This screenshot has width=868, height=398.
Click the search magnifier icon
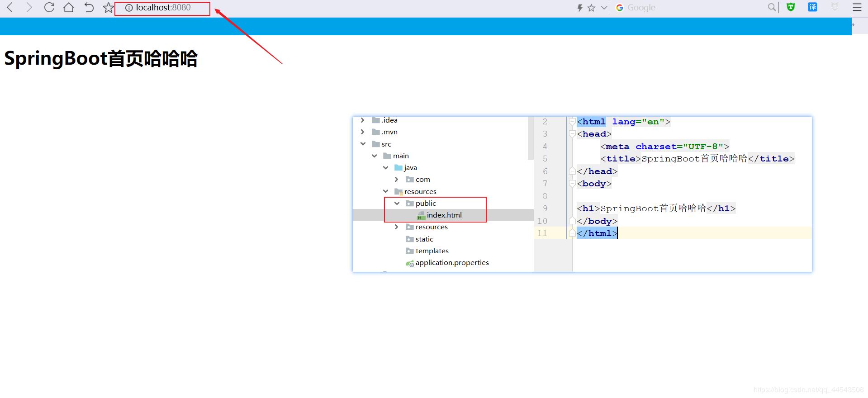click(772, 7)
